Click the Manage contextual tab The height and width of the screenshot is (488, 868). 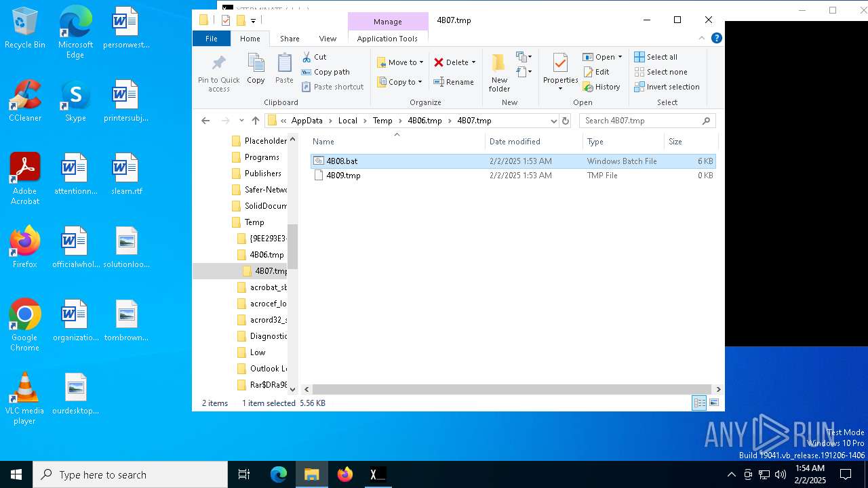(x=387, y=22)
